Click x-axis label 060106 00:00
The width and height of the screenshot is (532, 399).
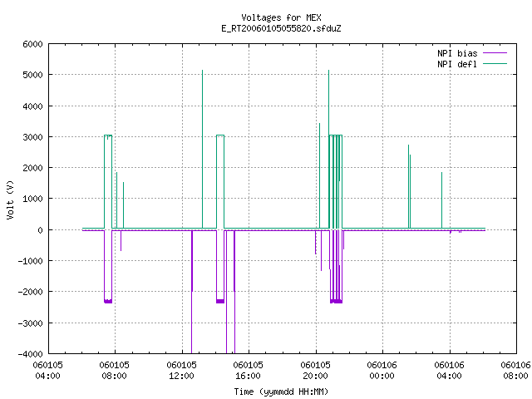(x=382, y=371)
